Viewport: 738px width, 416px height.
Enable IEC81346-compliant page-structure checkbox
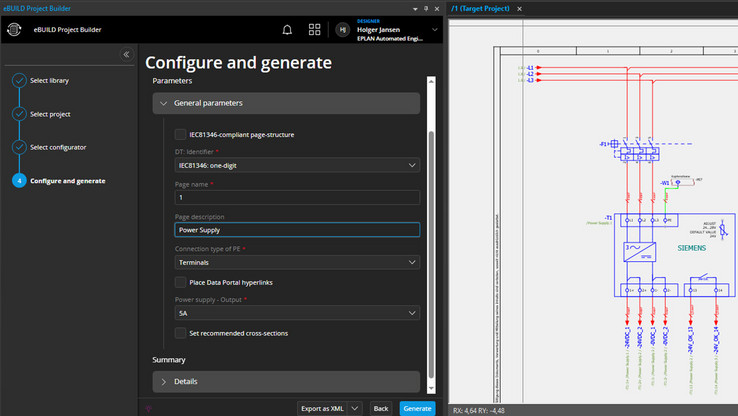tap(180, 134)
